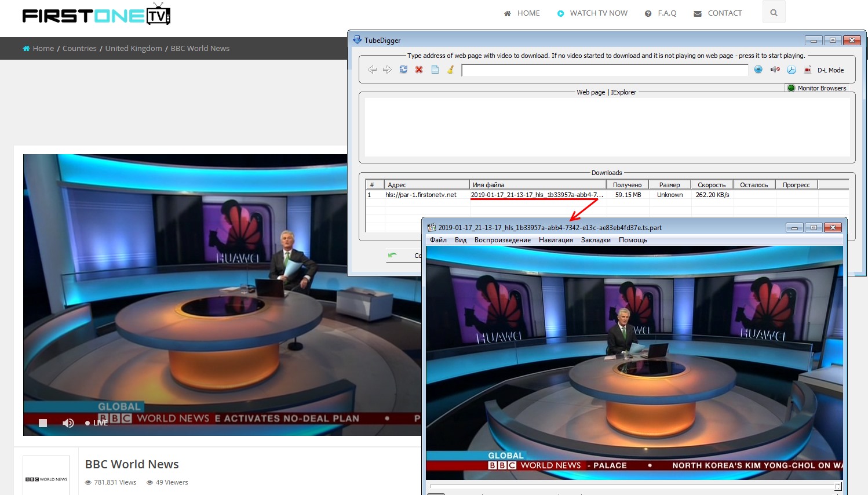Click the BBC World News breadcrumb
This screenshot has height=495, width=868.
(200, 48)
